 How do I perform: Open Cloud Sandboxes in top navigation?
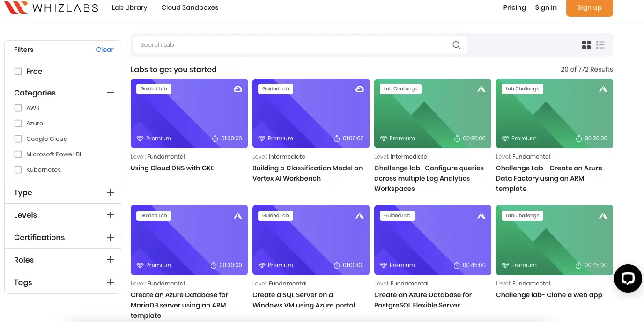click(190, 7)
